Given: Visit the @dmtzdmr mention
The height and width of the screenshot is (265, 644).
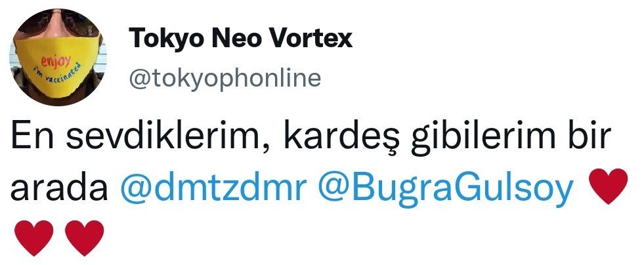Looking at the screenshot, I should 213,188.
